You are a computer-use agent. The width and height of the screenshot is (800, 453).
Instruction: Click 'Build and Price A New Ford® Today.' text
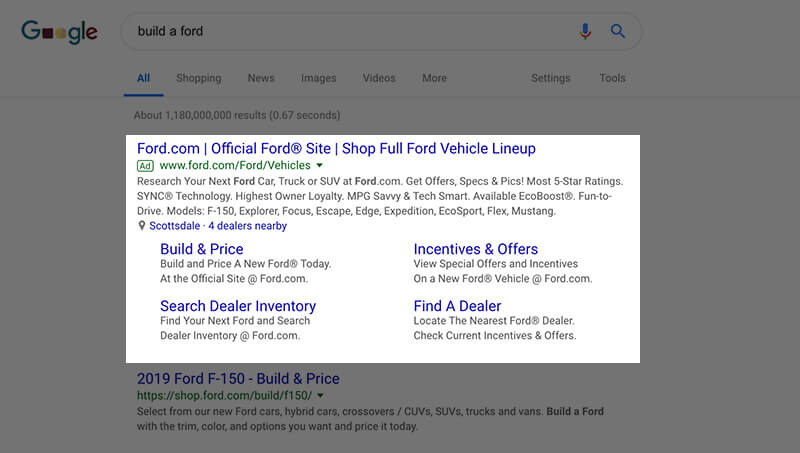[x=245, y=264]
